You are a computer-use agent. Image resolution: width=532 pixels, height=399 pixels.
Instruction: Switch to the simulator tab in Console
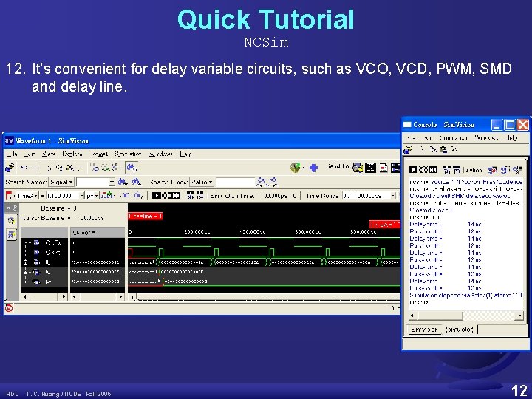(460, 330)
